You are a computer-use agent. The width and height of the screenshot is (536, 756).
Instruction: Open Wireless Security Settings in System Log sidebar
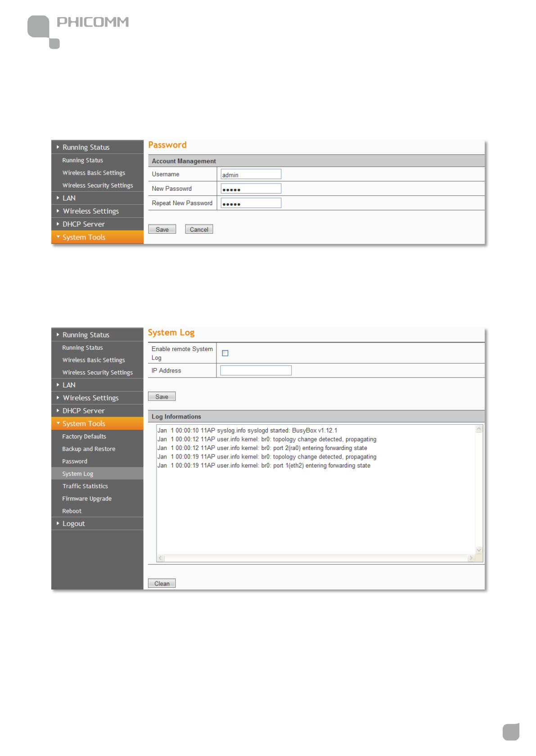pyautogui.click(x=97, y=373)
